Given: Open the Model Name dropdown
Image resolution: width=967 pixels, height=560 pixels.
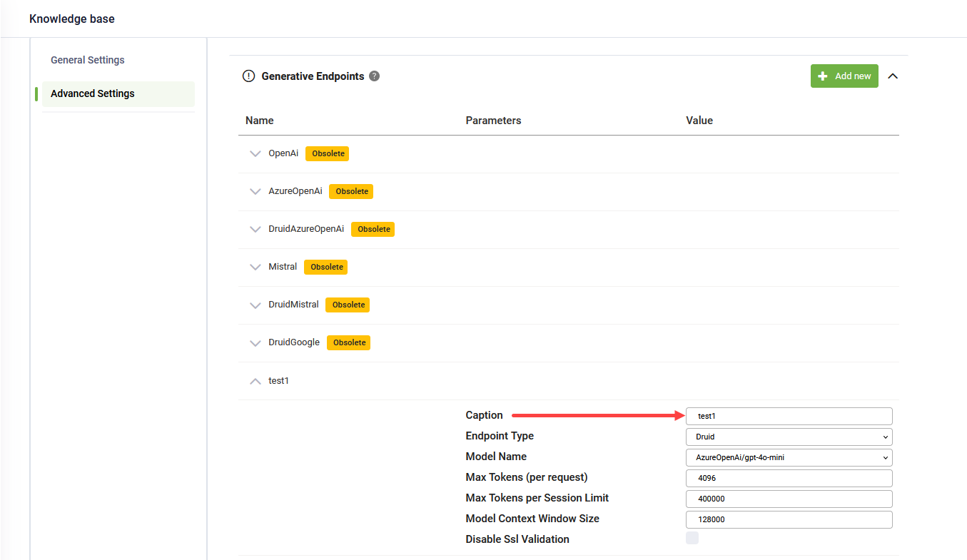Looking at the screenshot, I should (789, 457).
